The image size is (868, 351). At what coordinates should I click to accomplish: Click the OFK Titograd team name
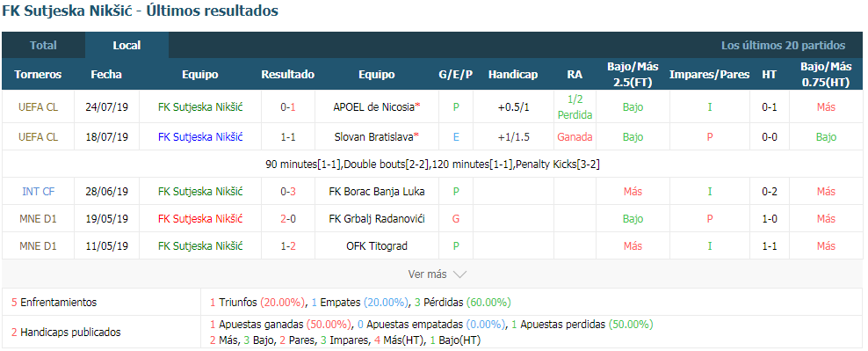[x=376, y=245]
